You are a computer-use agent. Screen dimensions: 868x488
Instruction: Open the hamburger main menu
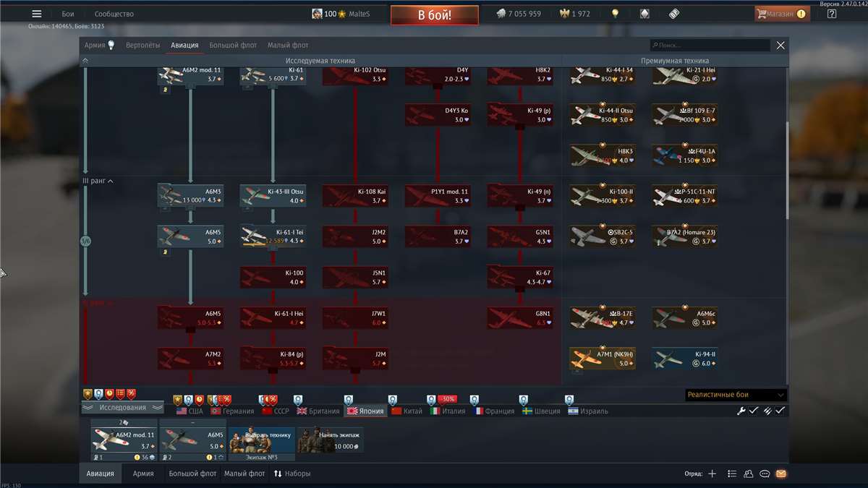[x=37, y=14]
